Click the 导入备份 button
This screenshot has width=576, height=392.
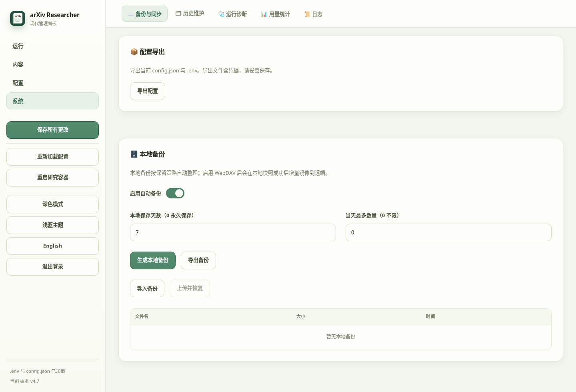(147, 288)
